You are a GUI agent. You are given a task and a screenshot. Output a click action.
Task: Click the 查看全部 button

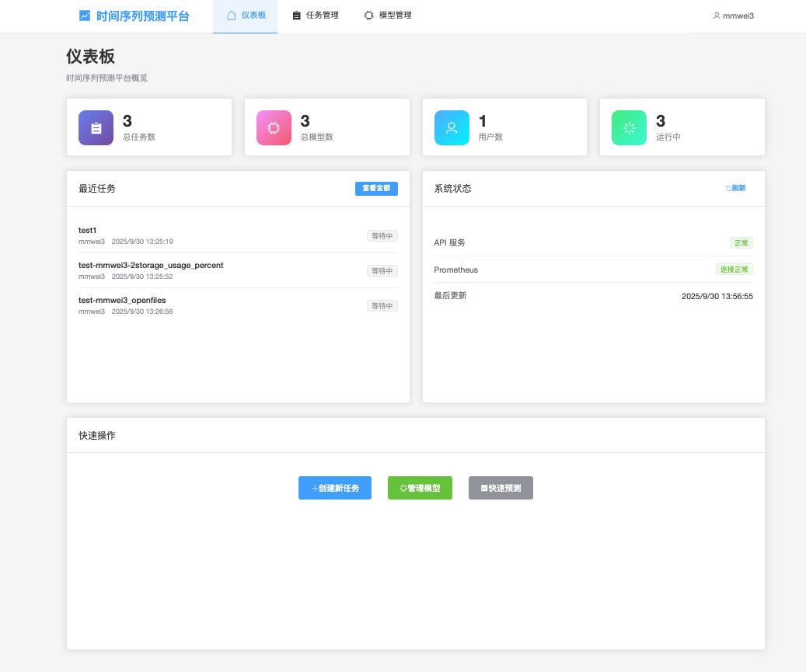point(376,189)
